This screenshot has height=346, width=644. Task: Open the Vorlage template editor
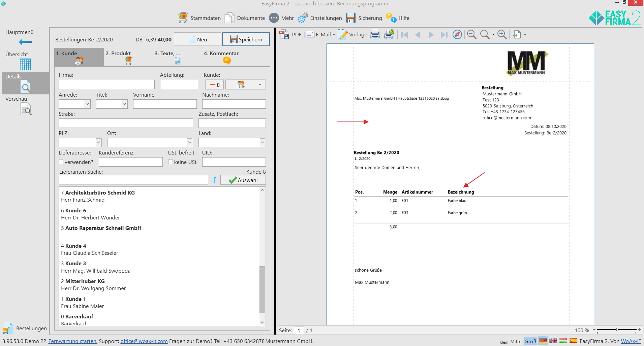pos(352,34)
